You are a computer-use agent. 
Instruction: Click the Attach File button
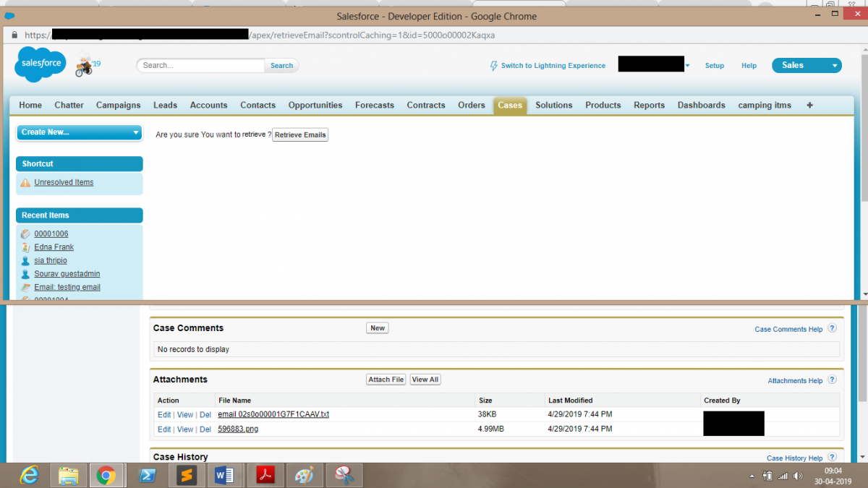coord(386,379)
